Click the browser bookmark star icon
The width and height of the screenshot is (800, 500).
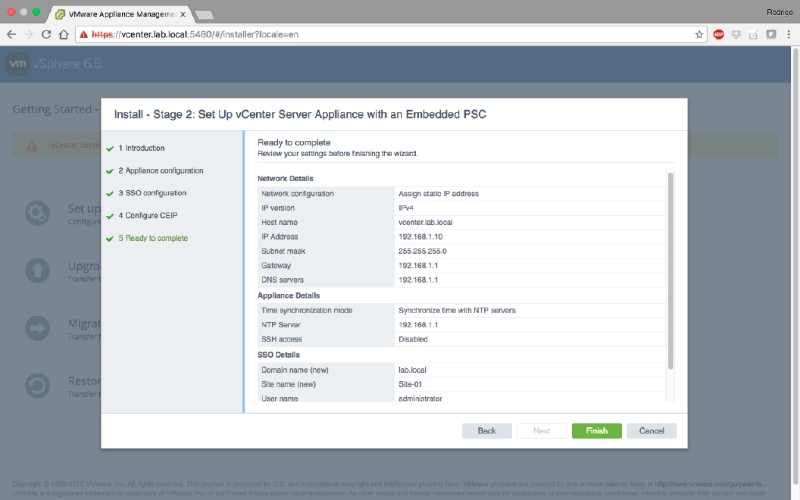point(699,34)
